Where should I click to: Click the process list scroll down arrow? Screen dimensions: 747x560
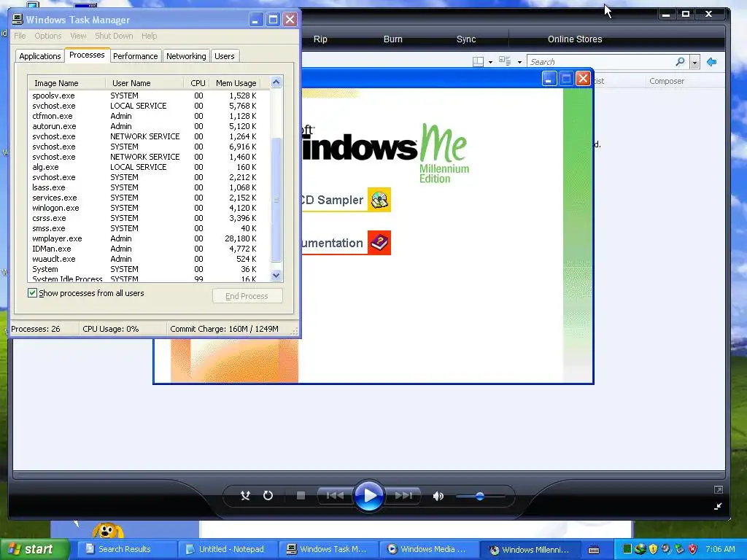(x=276, y=275)
